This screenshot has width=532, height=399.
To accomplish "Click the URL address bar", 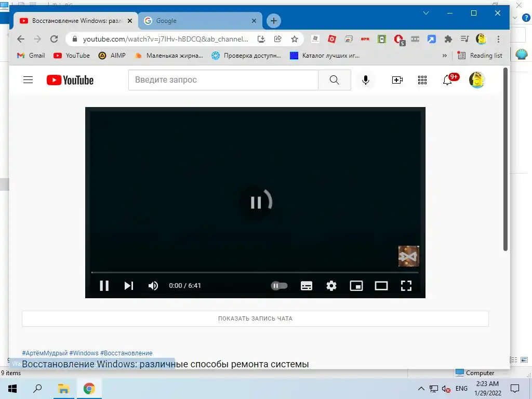I will (165, 39).
